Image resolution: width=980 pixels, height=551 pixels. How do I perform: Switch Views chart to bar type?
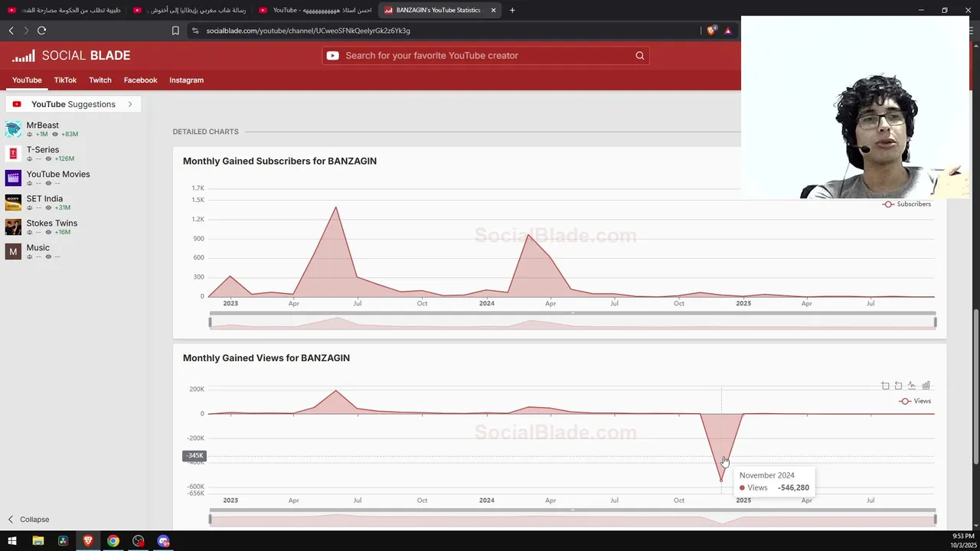926,386
